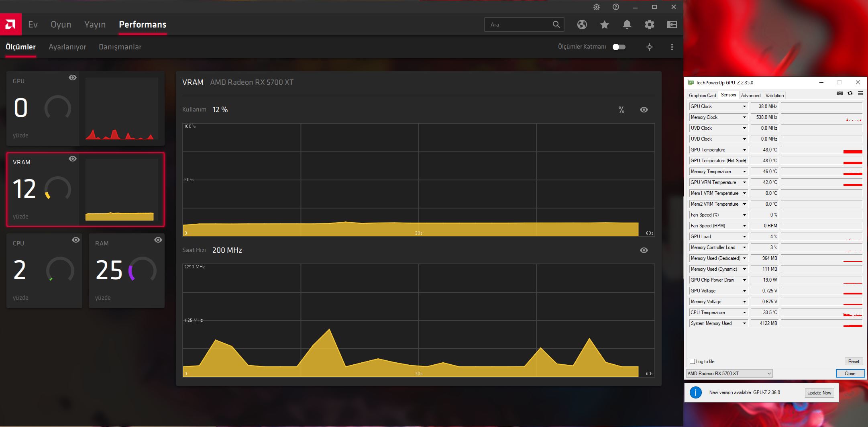The image size is (868, 427).
Task: Toggle eye icon for Saat Hızı graph
Action: pyautogui.click(x=644, y=250)
